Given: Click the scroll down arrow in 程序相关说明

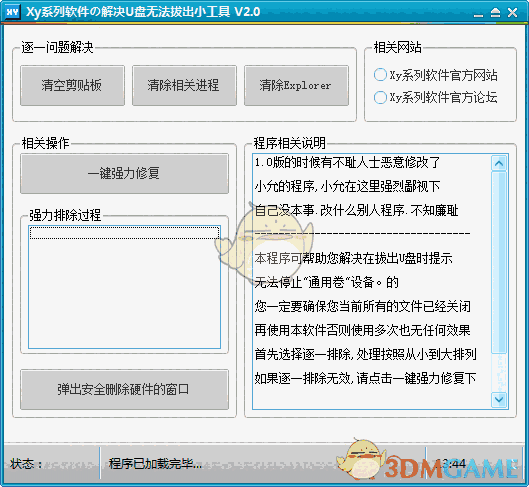Looking at the screenshot, I should (x=499, y=400).
